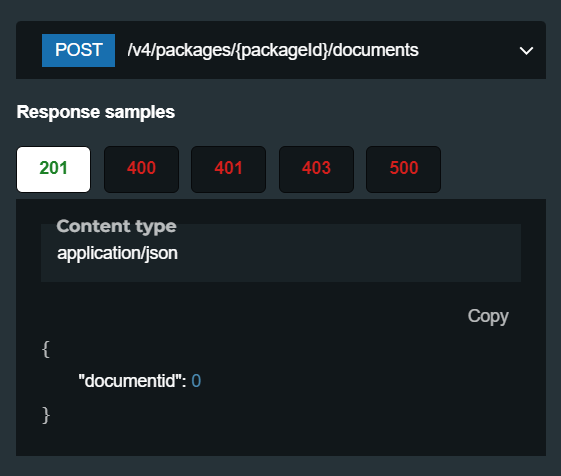Select the 201 response tab

coord(53,169)
